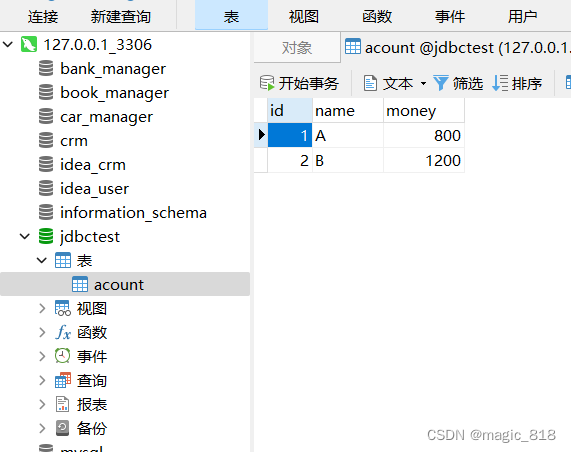Select the id cell 1

290,135
